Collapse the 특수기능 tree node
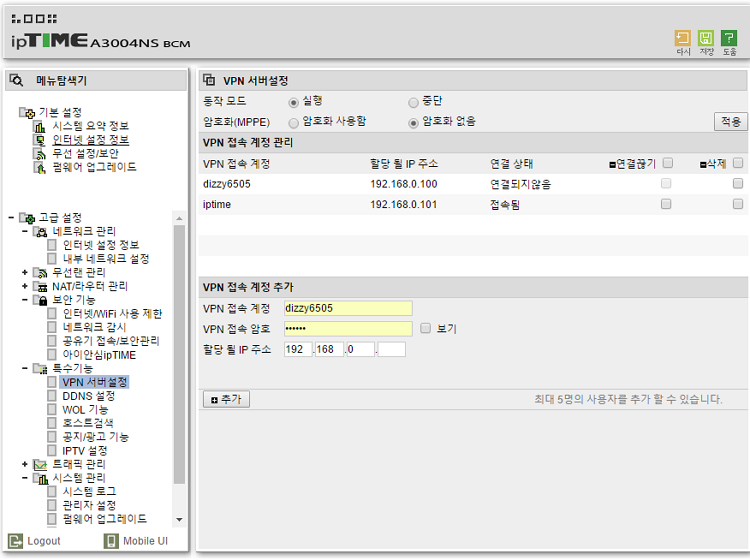The image size is (750, 560). (24, 368)
